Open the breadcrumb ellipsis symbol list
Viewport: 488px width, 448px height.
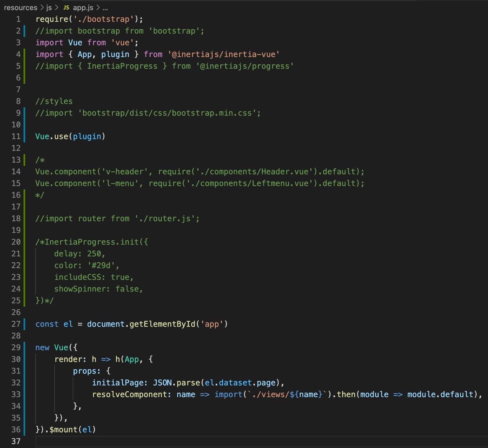tap(105, 8)
